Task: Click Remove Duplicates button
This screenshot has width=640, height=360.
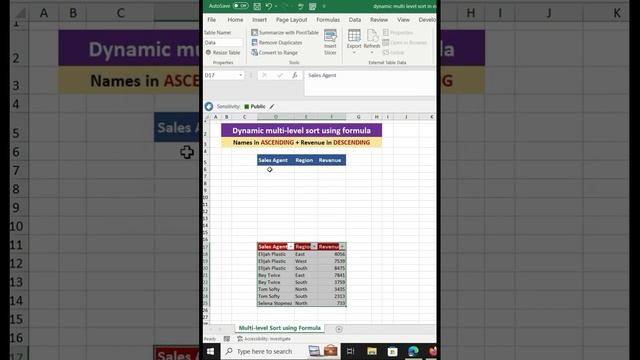Action: click(x=277, y=42)
